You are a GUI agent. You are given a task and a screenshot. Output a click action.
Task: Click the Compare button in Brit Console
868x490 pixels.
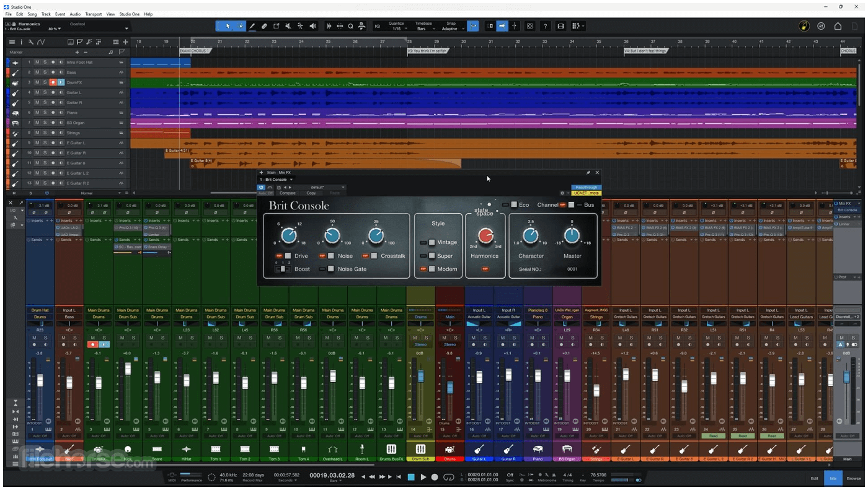[x=288, y=193]
